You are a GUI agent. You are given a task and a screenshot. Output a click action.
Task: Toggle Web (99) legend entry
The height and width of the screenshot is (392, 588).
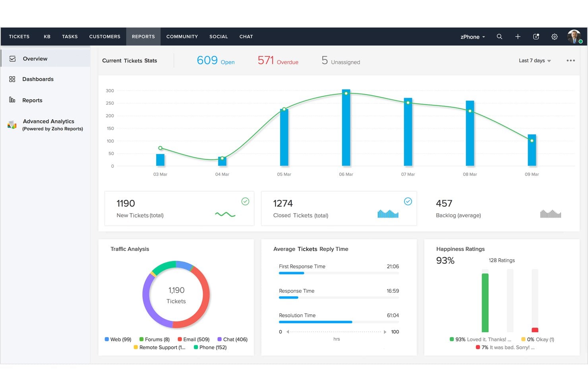click(118, 339)
